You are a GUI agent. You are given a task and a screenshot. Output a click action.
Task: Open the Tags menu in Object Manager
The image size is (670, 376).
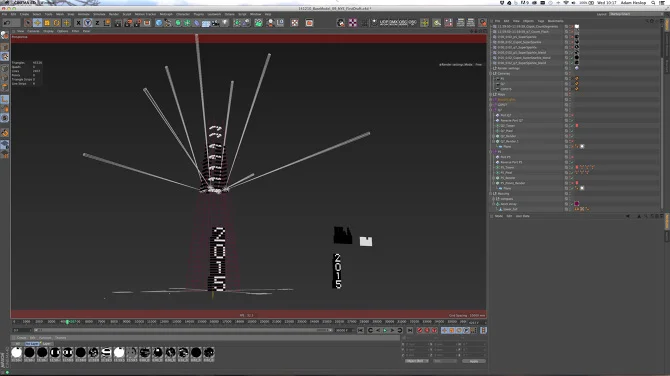pyautogui.click(x=541, y=21)
